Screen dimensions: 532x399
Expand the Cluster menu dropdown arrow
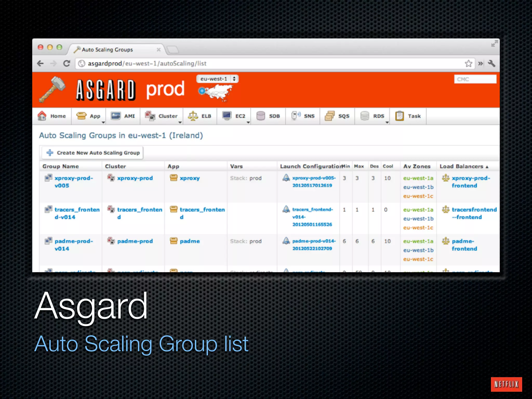coord(180,122)
